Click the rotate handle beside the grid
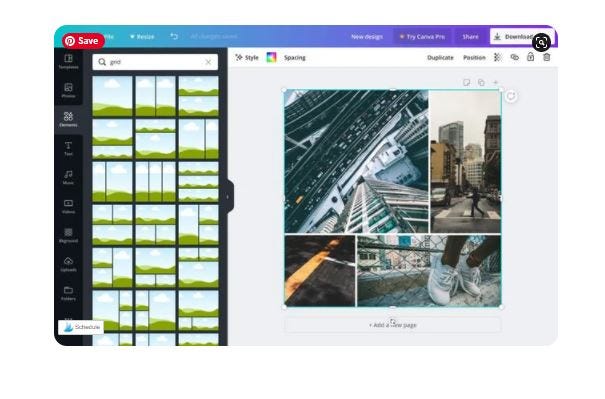The image size is (605, 399). [511, 96]
